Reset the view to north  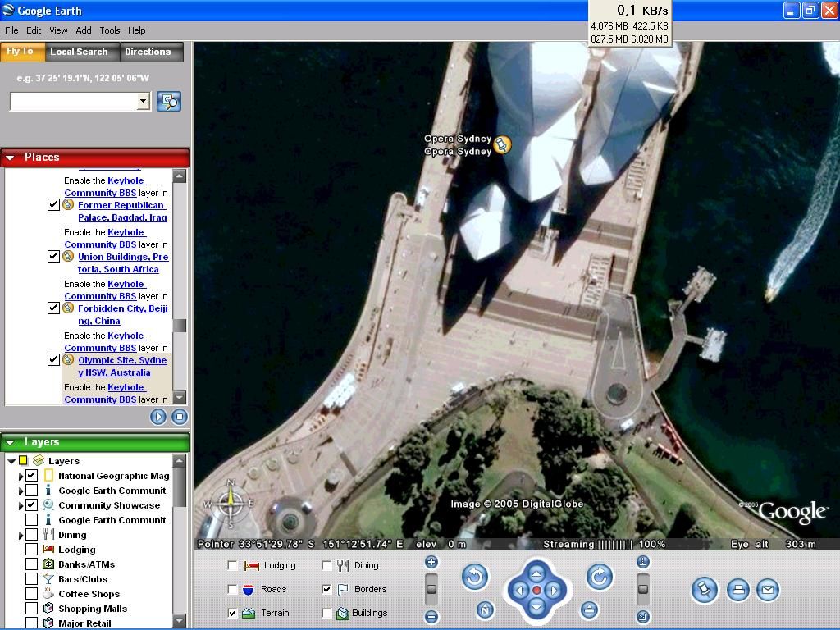click(x=486, y=610)
